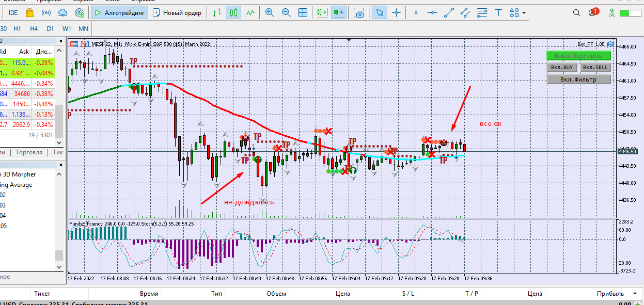The width and height of the screenshot is (644, 305).
Task: Take a chart screenshot with camera icon
Action: point(359,12)
